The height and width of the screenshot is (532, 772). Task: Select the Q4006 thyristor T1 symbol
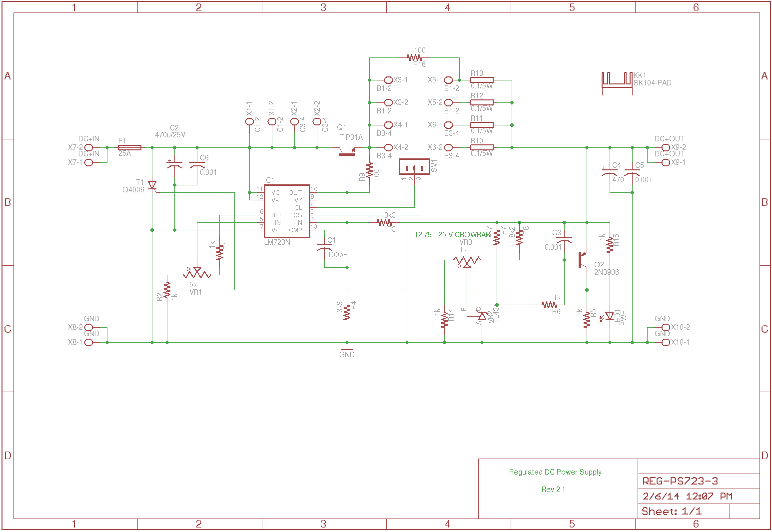[x=152, y=186]
